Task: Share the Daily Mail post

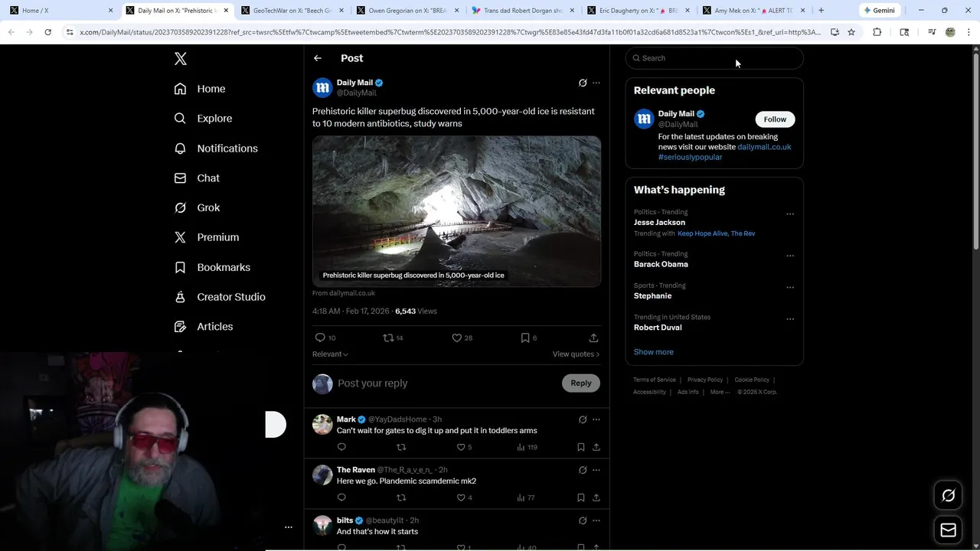Action: point(593,337)
